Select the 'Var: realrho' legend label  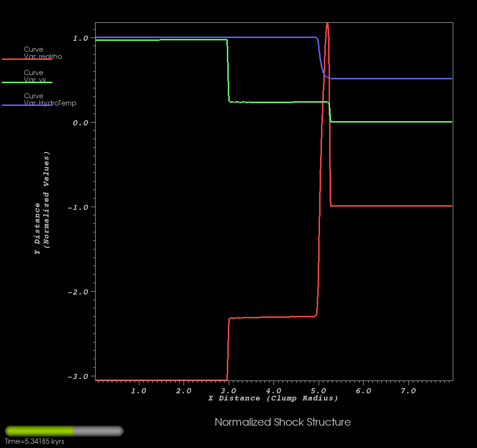click(x=43, y=57)
